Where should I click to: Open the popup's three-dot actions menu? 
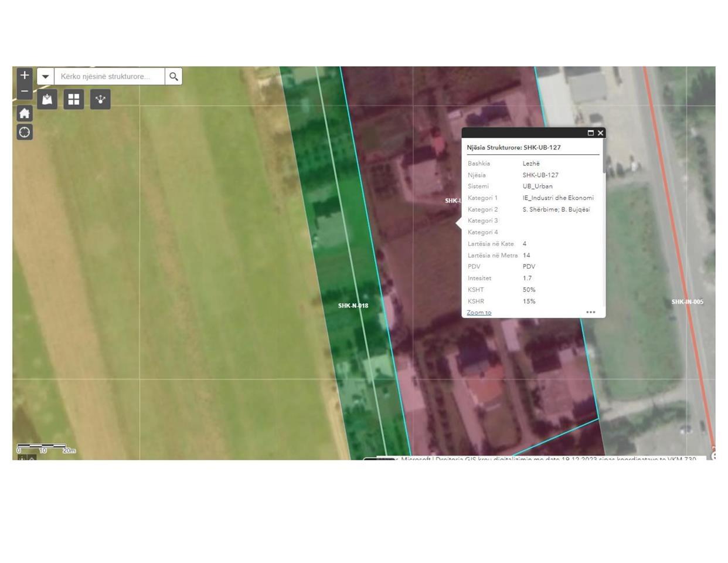[591, 313]
